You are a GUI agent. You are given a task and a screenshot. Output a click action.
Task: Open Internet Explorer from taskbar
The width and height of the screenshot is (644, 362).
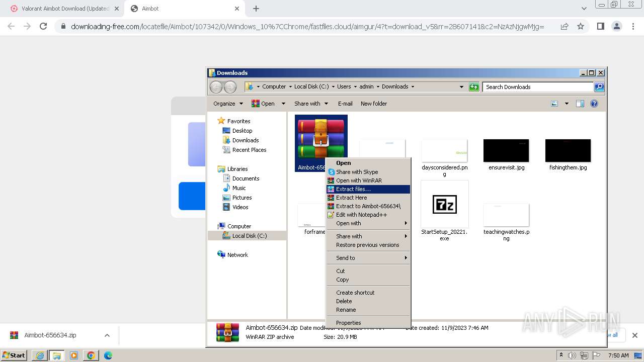(40, 355)
